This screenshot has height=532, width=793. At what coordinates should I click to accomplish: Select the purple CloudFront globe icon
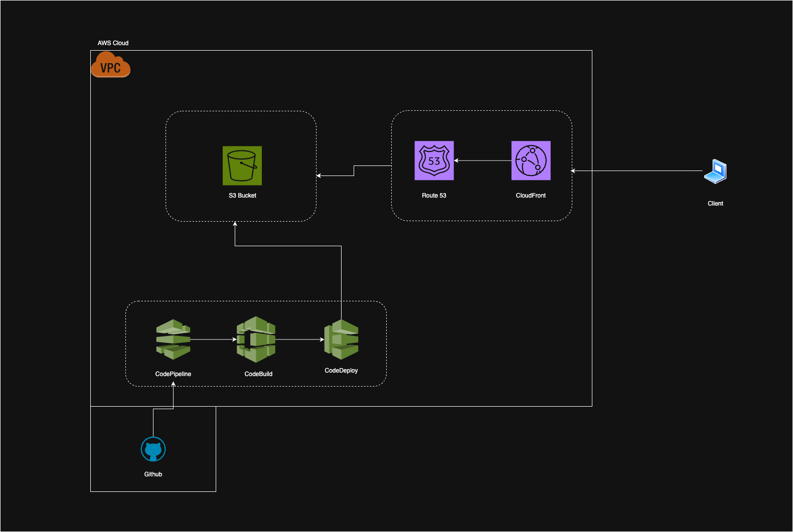coord(531,160)
